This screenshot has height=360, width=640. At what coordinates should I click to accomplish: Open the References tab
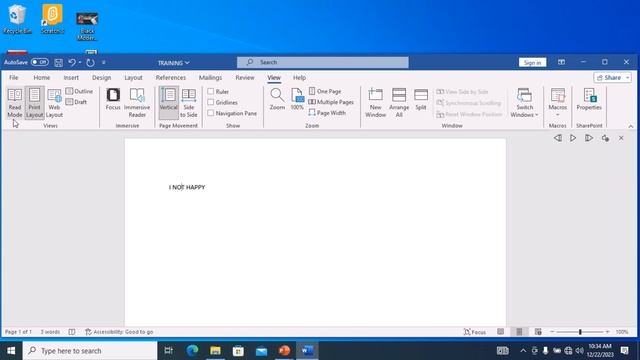pyautogui.click(x=171, y=78)
